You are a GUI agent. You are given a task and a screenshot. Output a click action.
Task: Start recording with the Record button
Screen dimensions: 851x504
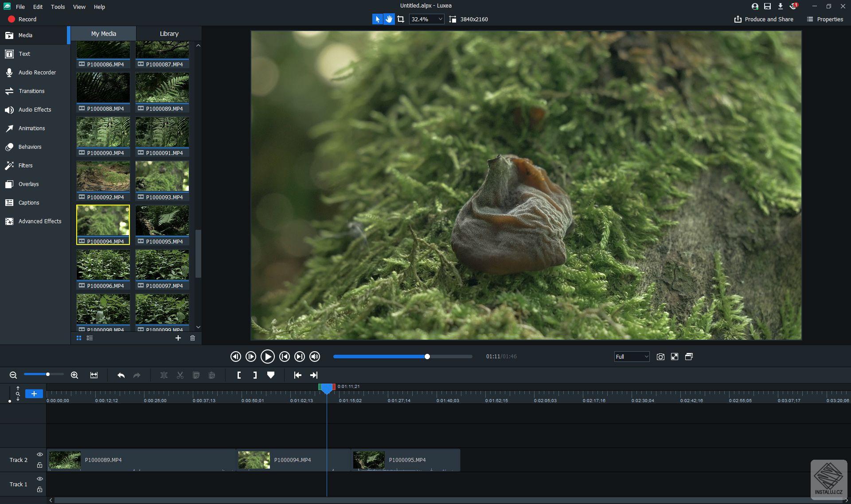coord(22,19)
